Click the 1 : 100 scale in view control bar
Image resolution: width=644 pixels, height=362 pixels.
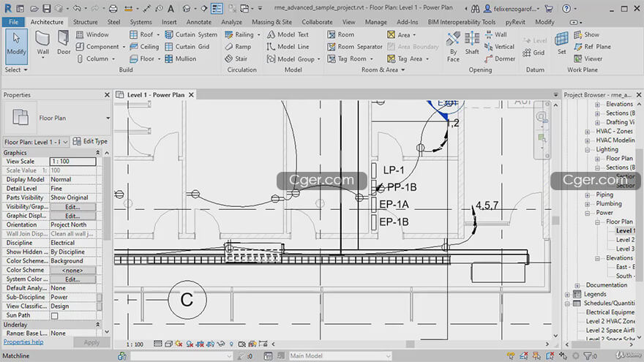click(135, 344)
